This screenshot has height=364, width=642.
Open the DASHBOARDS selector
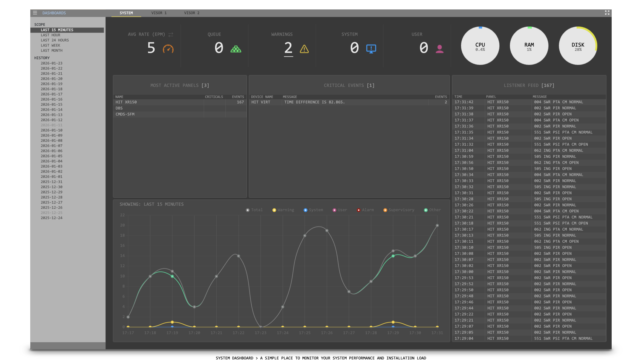(54, 13)
